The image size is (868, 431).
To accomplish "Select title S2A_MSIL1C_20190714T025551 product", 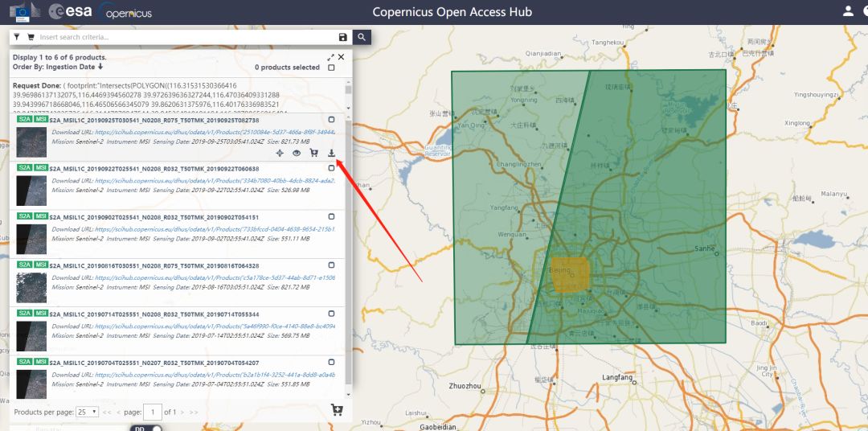I will 154,314.
